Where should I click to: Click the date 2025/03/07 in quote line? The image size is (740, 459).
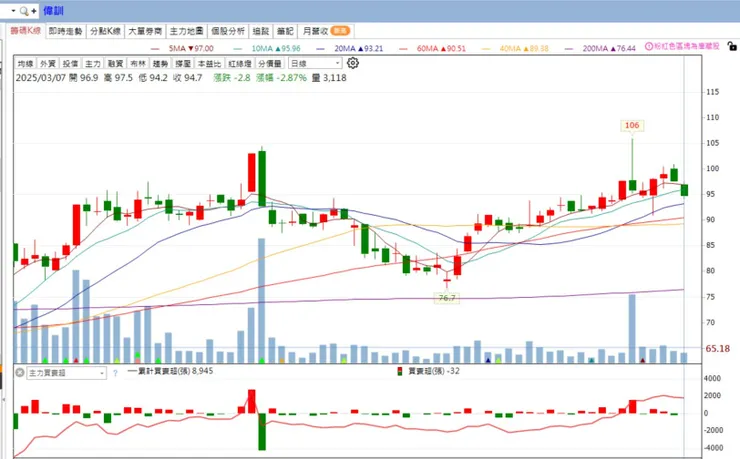coord(41,78)
